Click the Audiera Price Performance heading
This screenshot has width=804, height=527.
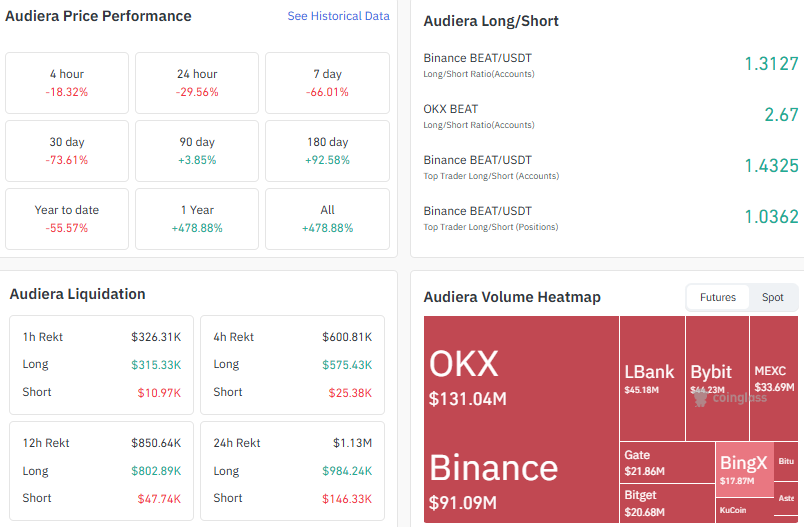pos(98,16)
